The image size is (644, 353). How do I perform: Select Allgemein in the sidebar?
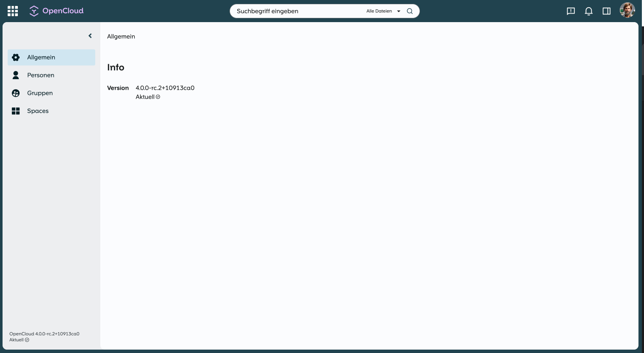tap(41, 57)
